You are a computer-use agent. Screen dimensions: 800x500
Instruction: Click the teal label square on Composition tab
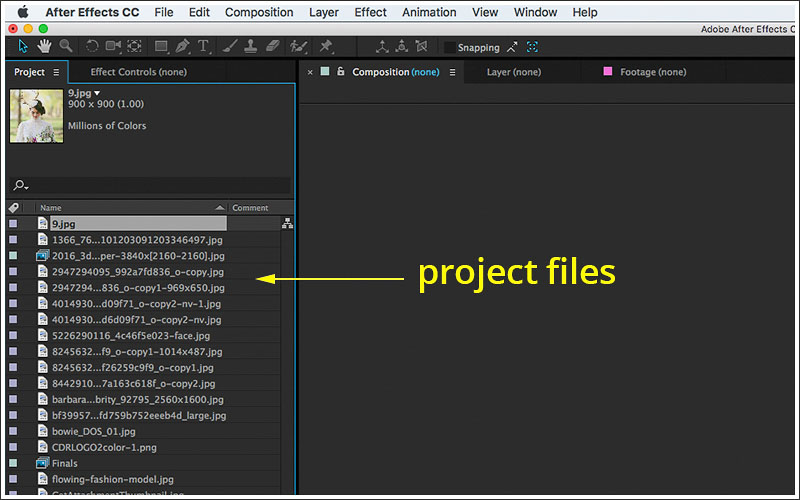(x=325, y=71)
